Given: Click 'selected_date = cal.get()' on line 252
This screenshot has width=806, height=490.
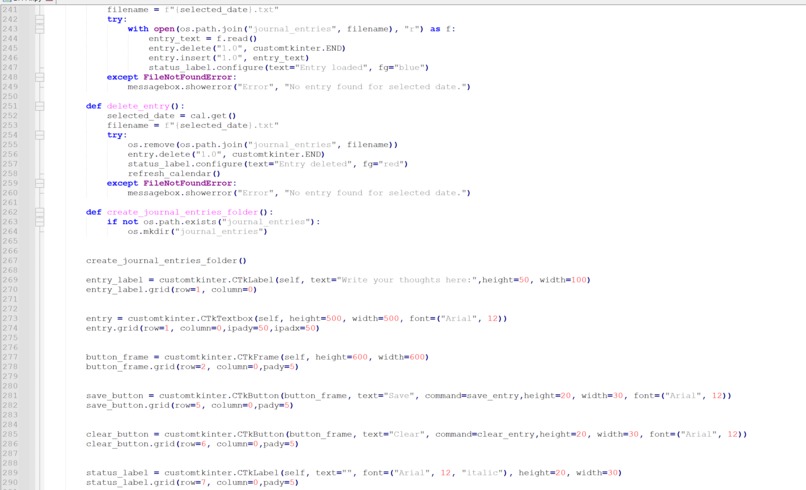Looking at the screenshot, I should click(171, 116).
